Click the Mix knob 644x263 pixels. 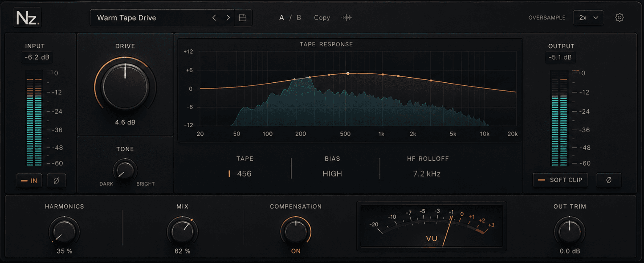pyautogui.click(x=182, y=232)
